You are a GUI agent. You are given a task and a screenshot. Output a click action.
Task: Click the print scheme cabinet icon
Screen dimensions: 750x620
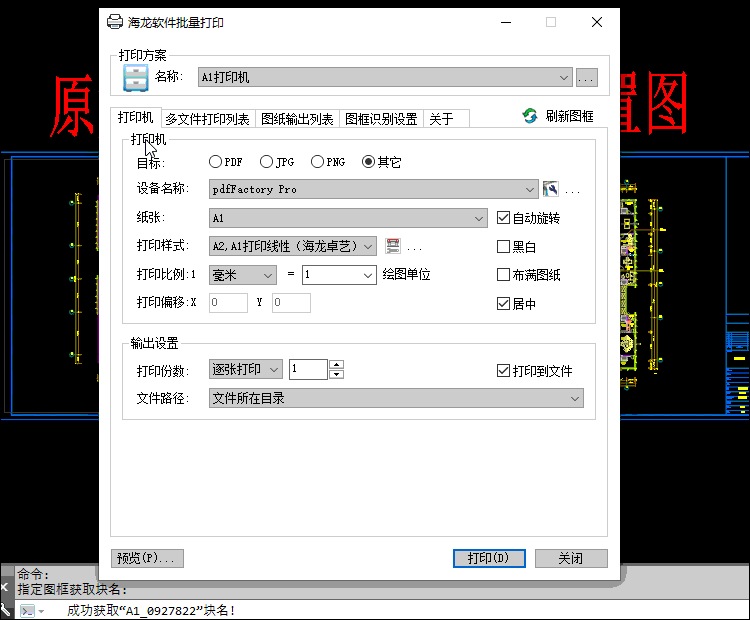point(135,78)
